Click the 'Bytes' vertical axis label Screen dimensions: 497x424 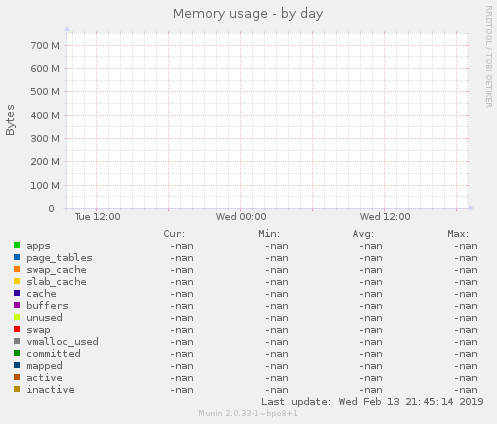tap(10, 120)
